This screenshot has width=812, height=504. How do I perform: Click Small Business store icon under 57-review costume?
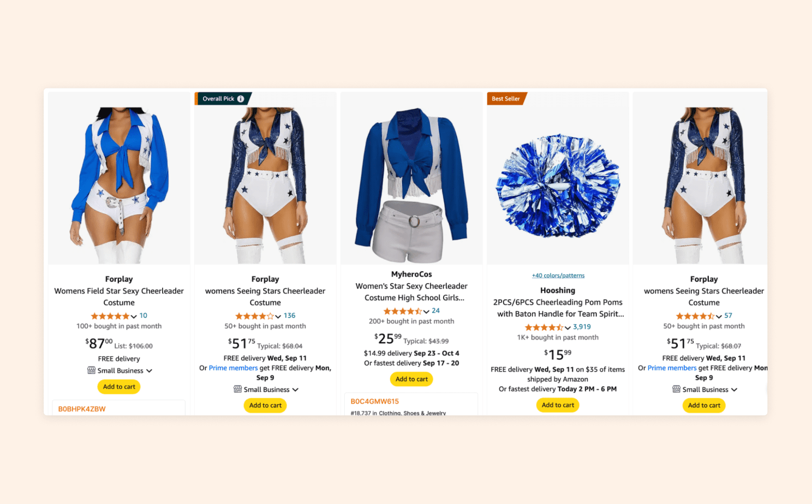coord(676,389)
